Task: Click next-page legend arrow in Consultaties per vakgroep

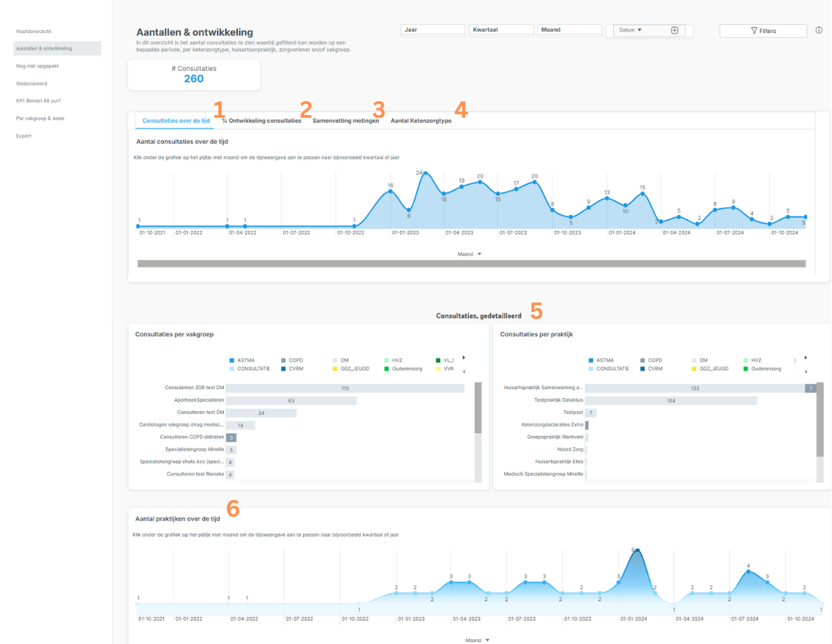Action: [x=464, y=357]
